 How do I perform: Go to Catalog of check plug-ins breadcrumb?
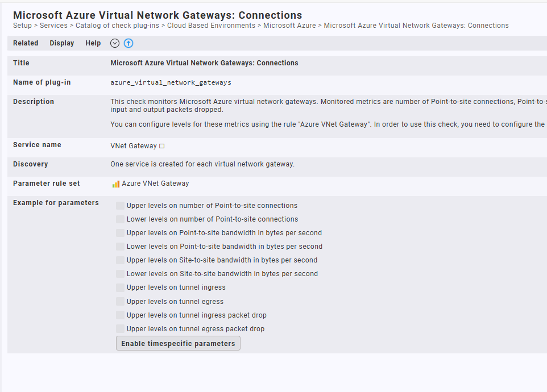click(x=118, y=26)
